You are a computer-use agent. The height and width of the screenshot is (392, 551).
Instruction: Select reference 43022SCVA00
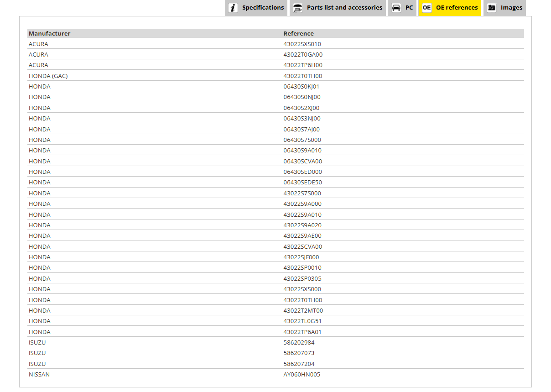pyautogui.click(x=303, y=246)
